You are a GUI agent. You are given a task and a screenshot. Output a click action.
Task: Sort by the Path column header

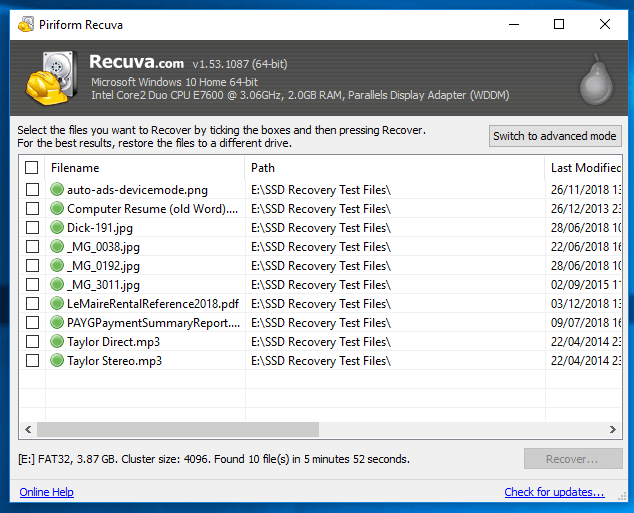click(395, 168)
